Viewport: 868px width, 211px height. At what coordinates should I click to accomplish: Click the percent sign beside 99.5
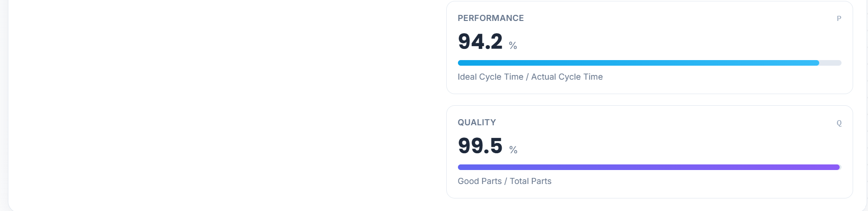(513, 150)
